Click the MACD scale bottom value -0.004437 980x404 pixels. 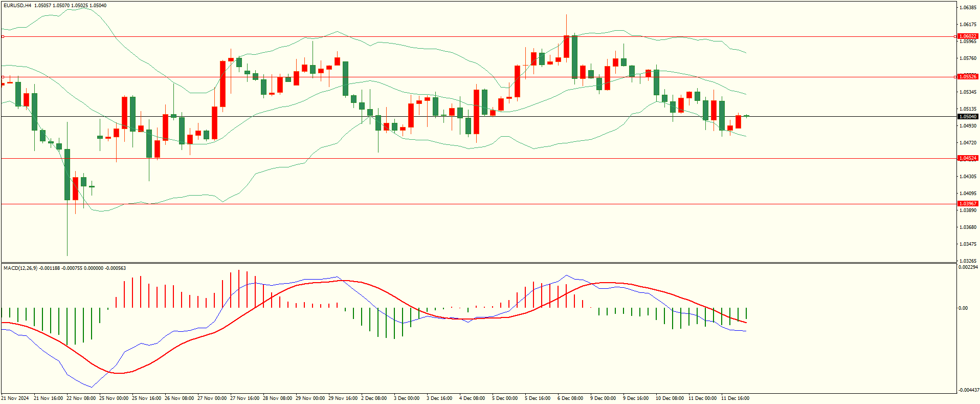coord(968,390)
